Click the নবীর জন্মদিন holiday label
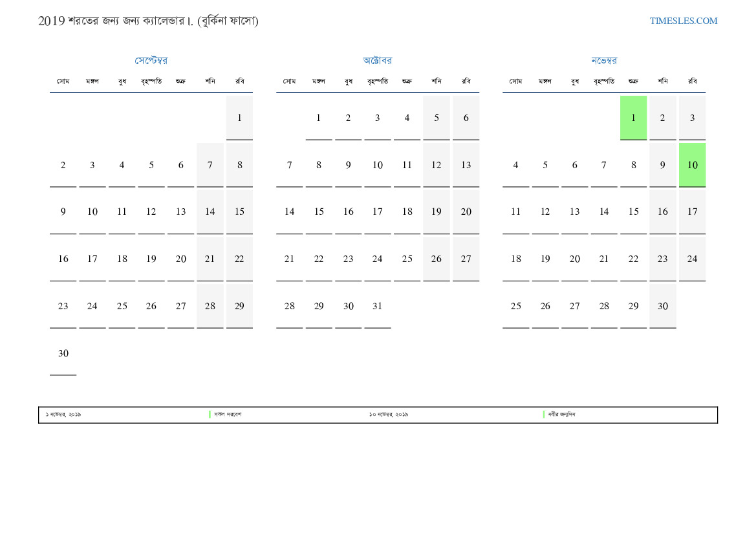 pyautogui.click(x=561, y=415)
